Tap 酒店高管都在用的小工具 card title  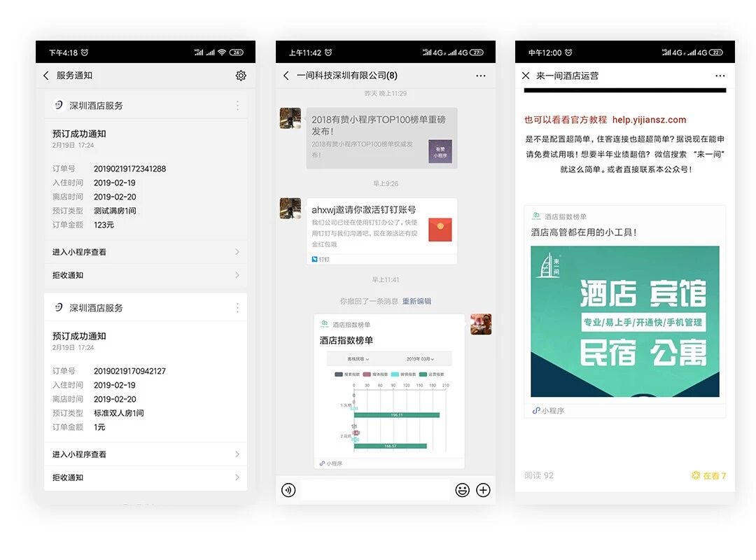click(x=583, y=232)
